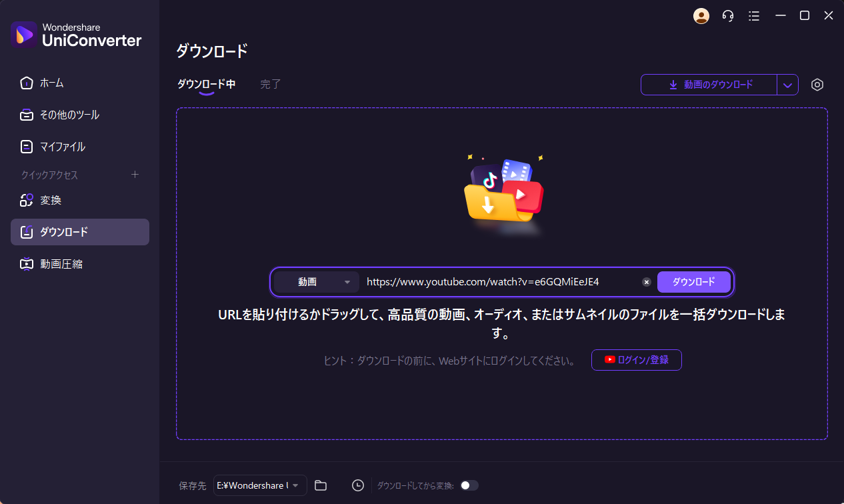Maximize the UniConverter window
Viewport: 844px width, 504px height.
pyautogui.click(x=805, y=16)
